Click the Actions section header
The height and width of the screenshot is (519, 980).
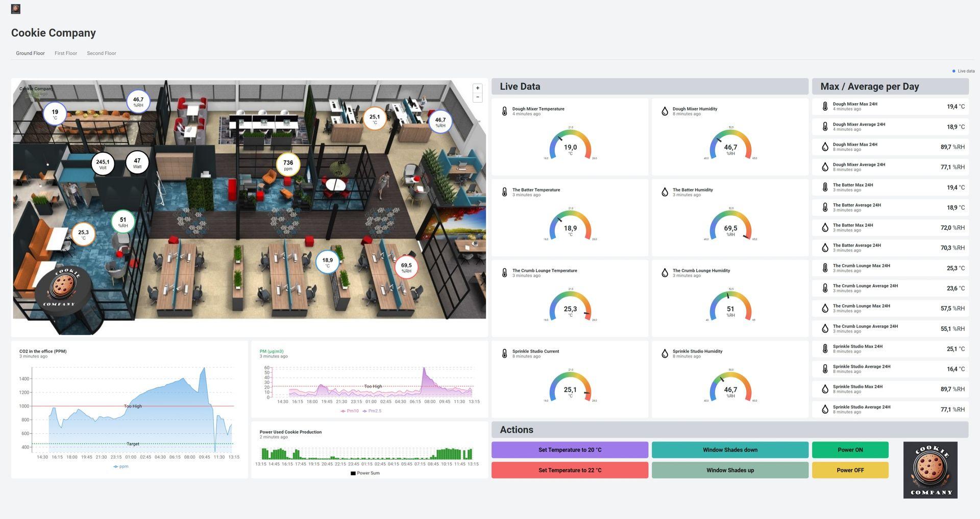click(730, 430)
